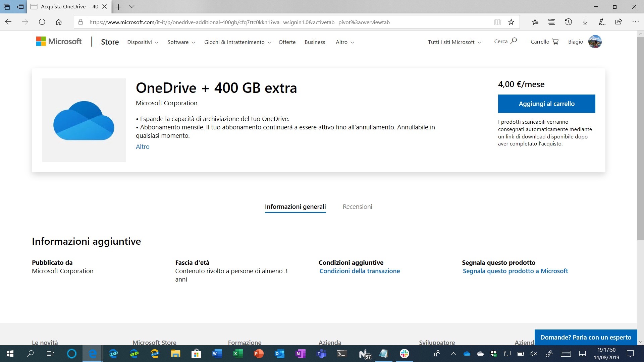Open the browser home page
Screen dimensions: 644x362
59,22
